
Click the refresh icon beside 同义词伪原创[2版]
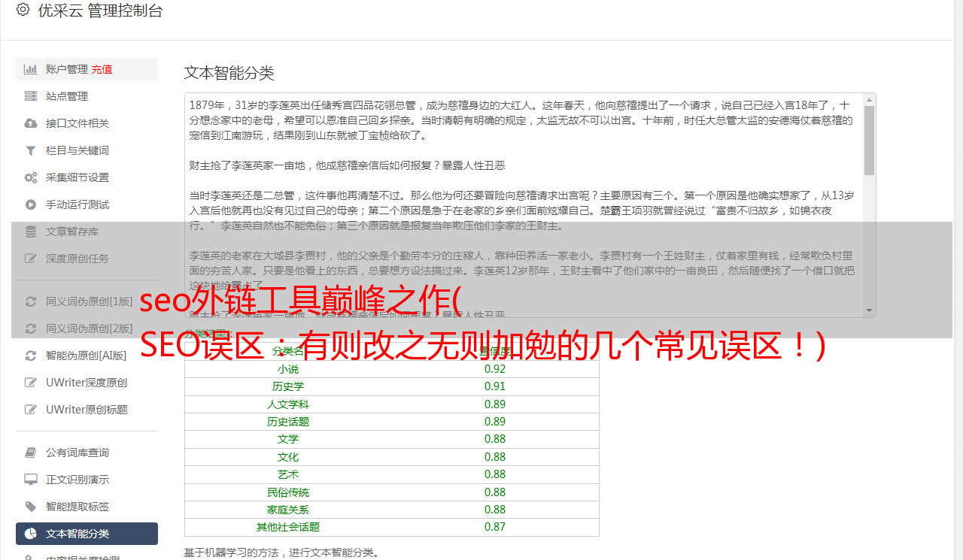point(31,328)
